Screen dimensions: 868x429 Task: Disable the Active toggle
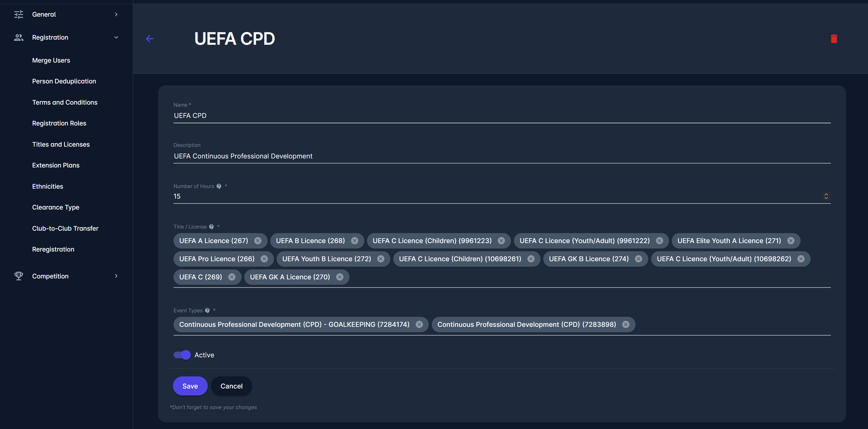[182, 355]
